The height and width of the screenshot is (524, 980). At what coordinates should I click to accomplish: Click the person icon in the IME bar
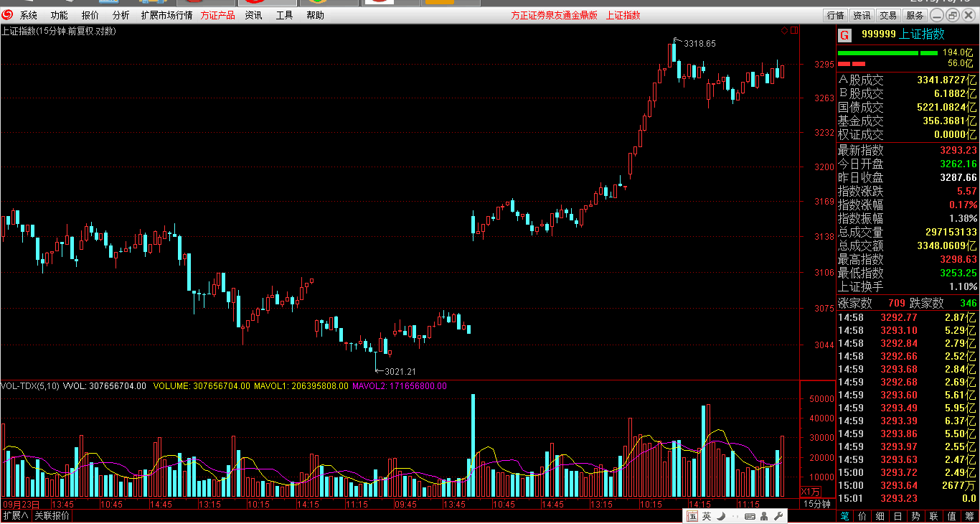pyautogui.click(x=764, y=516)
